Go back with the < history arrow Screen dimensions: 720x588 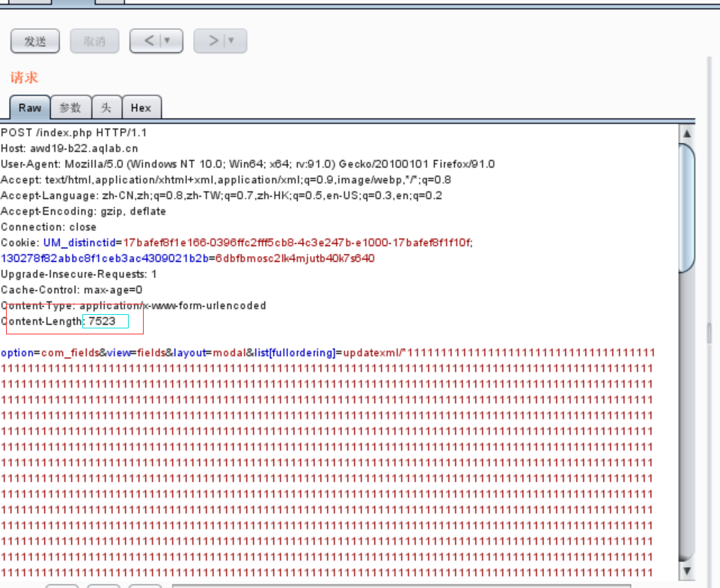pos(149,41)
